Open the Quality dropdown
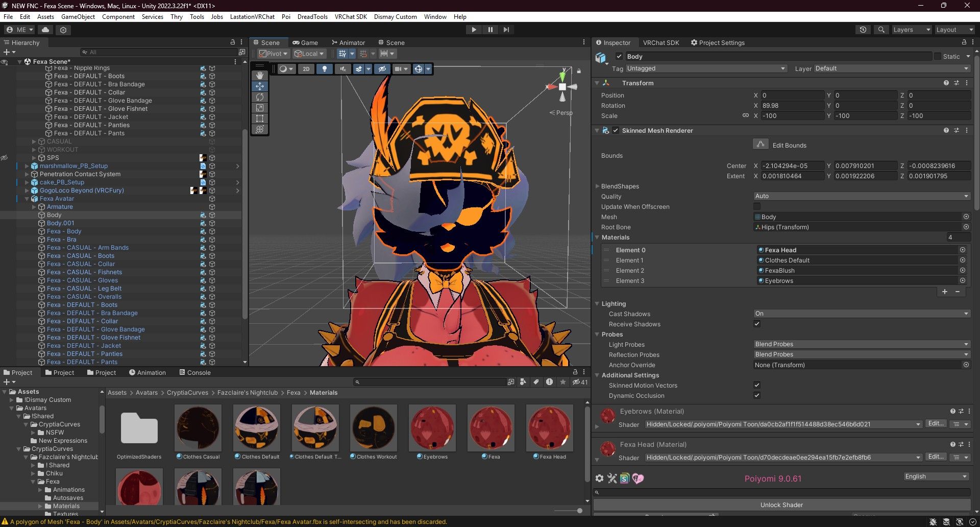980x527 pixels. 862,196
